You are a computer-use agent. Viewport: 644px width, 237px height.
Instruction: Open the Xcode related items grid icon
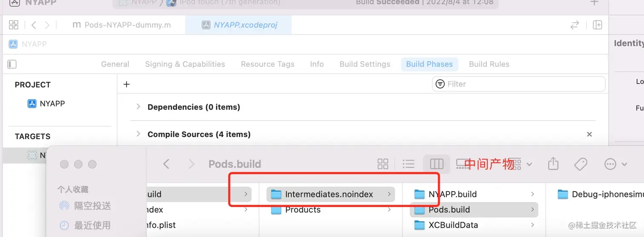point(14,25)
